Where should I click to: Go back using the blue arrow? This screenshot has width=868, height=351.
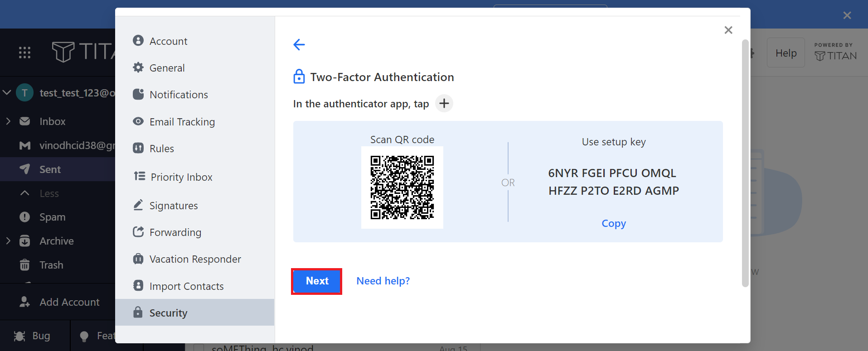pos(299,44)
